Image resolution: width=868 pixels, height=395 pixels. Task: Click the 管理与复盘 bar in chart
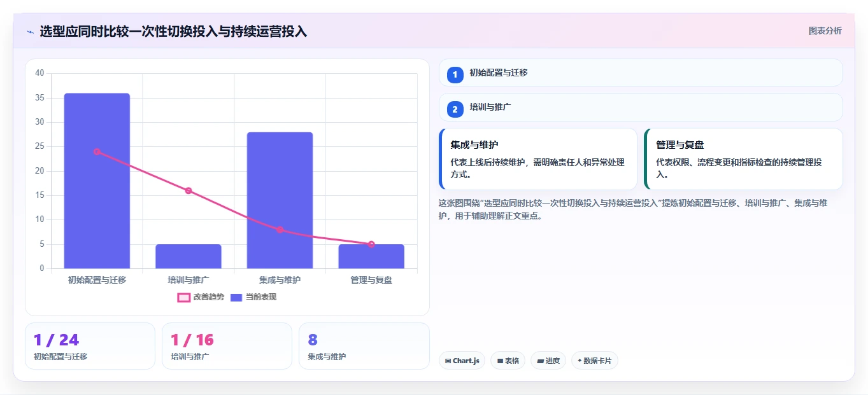coord(371,256)
